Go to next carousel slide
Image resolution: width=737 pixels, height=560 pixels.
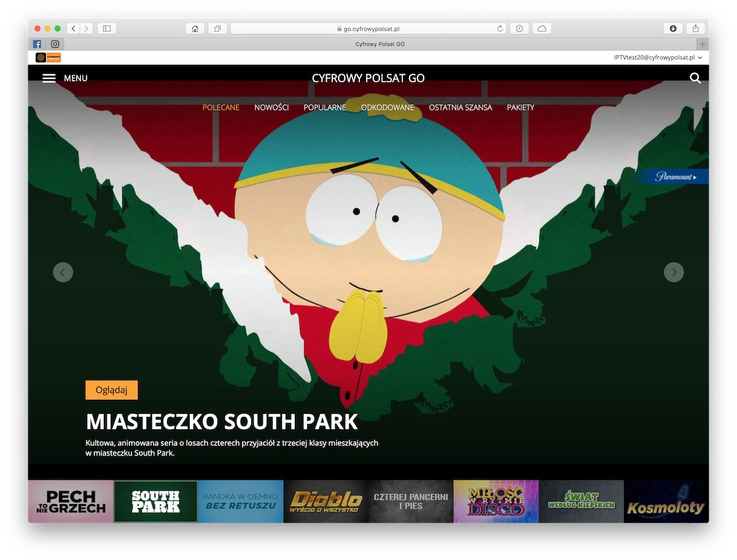pyautogui.click(x=674, y=272)
